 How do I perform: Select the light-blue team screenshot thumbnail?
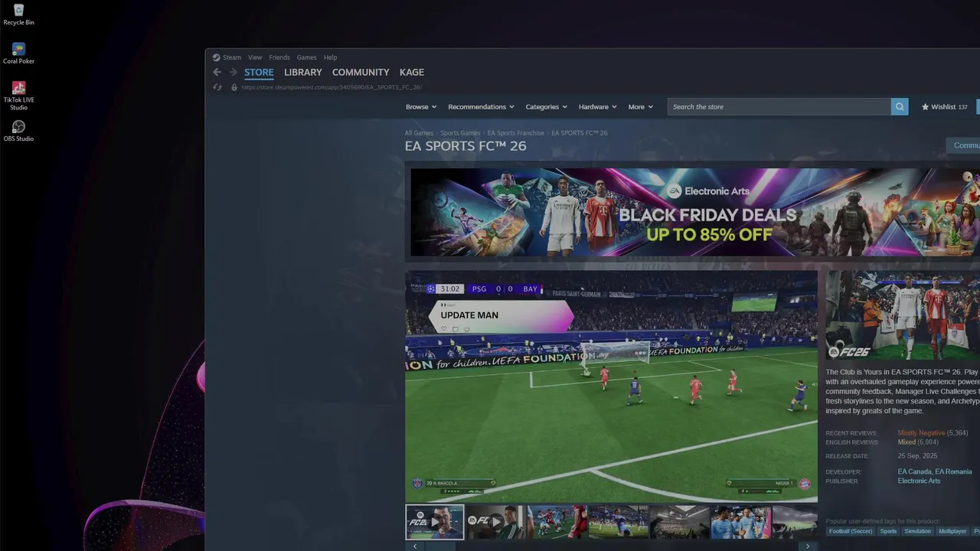(740, 522)
